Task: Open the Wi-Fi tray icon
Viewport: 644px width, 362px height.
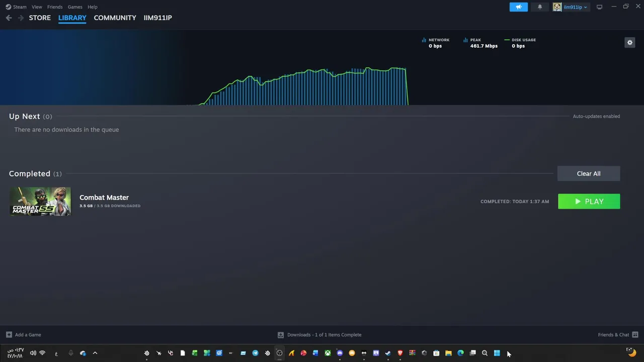Action: 42,353
